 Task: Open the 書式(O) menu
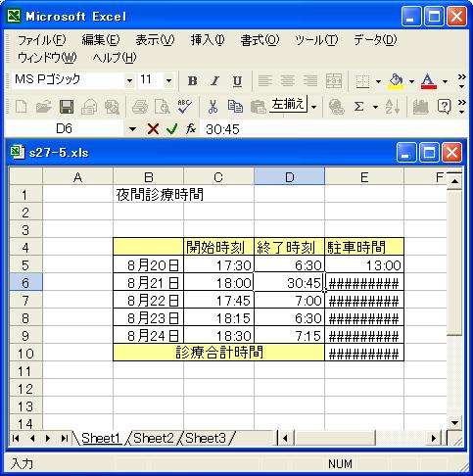(x=260, y=40)
